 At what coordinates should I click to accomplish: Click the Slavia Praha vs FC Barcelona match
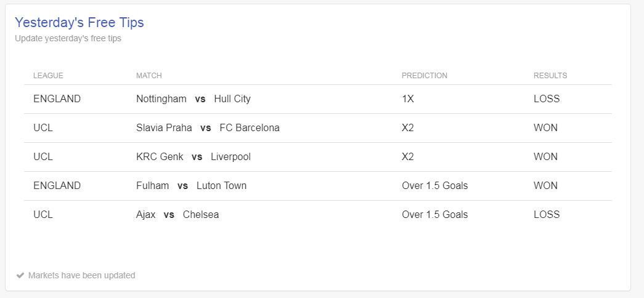208,128
